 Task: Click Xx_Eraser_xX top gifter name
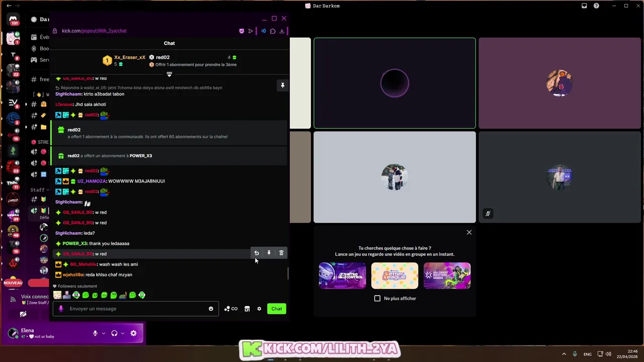(x=130, y=57)
